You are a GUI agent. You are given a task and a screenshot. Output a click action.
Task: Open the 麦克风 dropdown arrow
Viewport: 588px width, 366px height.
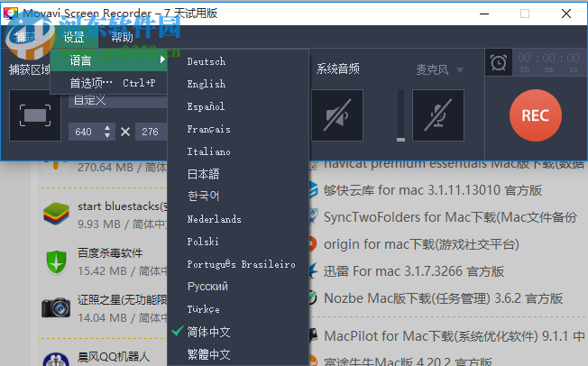pos(460,69)
